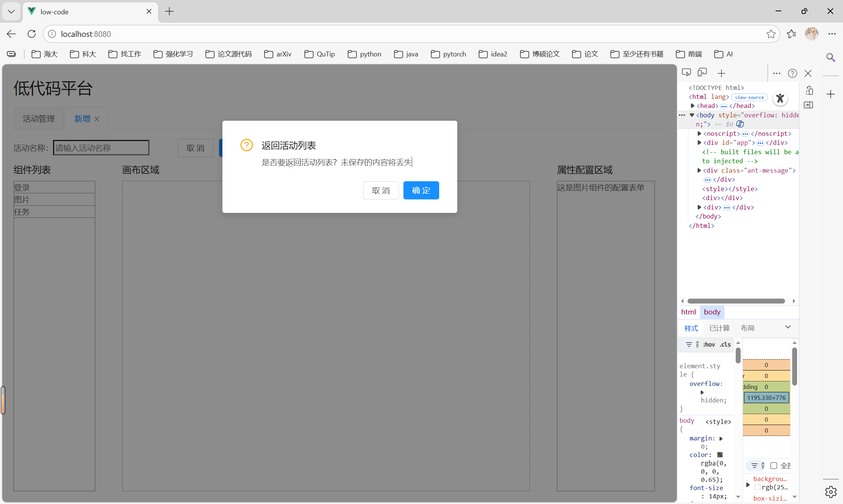Open sidebar settings gear icon

[831, 492]
